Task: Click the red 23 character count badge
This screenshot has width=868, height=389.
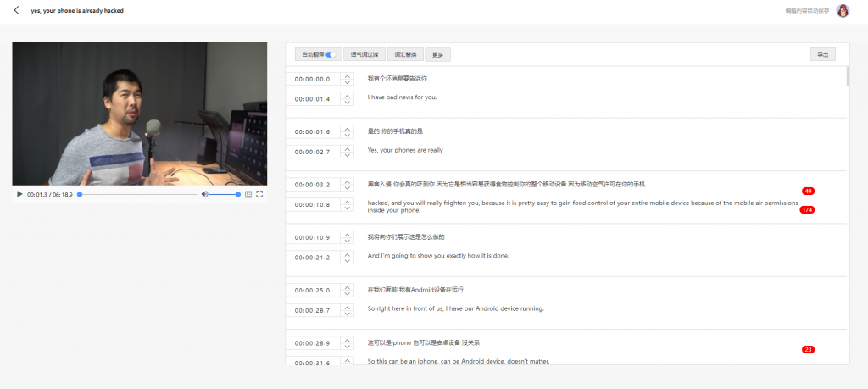Action: [x=808, y=350]
